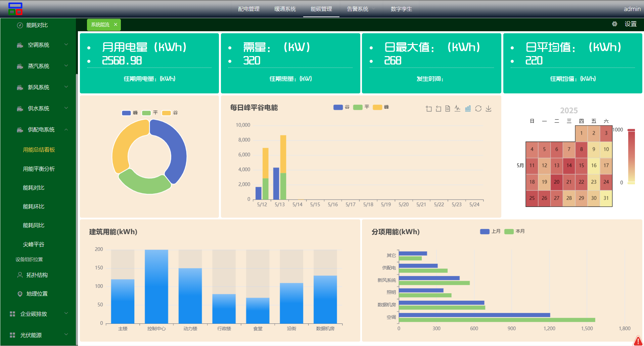Click the chart zoom area tool icon
Image resolution: width=644 pixels, height=346 pixels.
pyautogui.click(x=429, y=109)
